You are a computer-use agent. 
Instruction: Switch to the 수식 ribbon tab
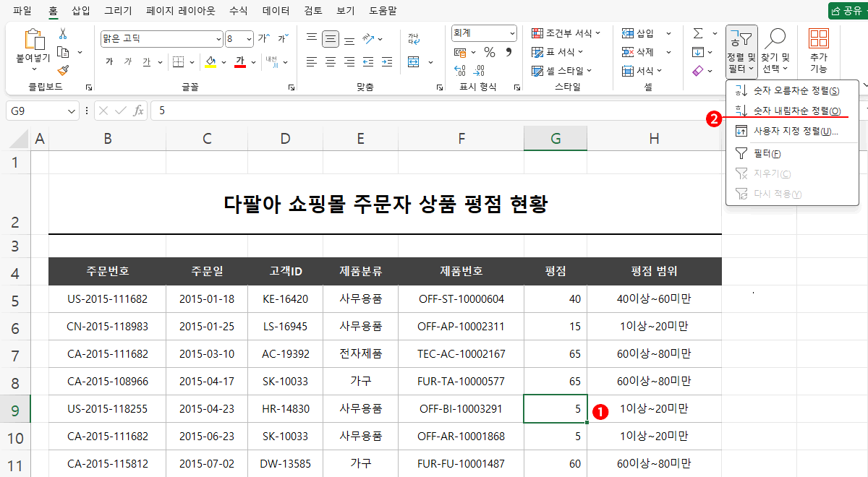[238, 11]
